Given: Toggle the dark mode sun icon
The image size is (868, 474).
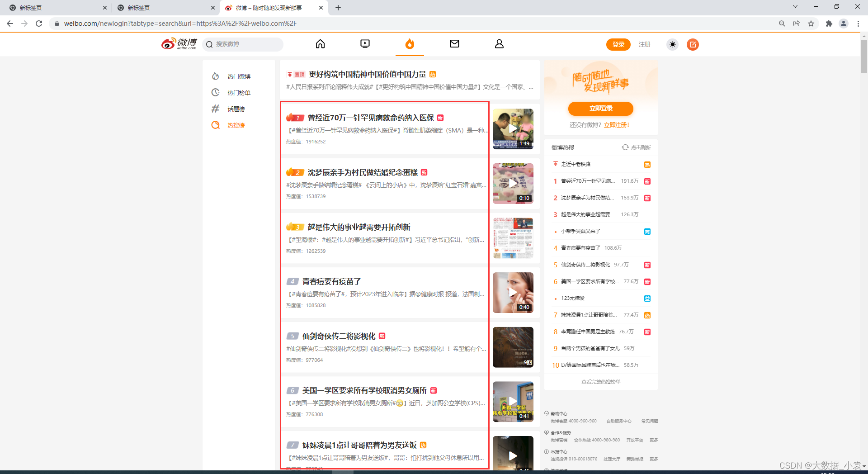Looking at the screenshot, I should [x=673, y=44].
